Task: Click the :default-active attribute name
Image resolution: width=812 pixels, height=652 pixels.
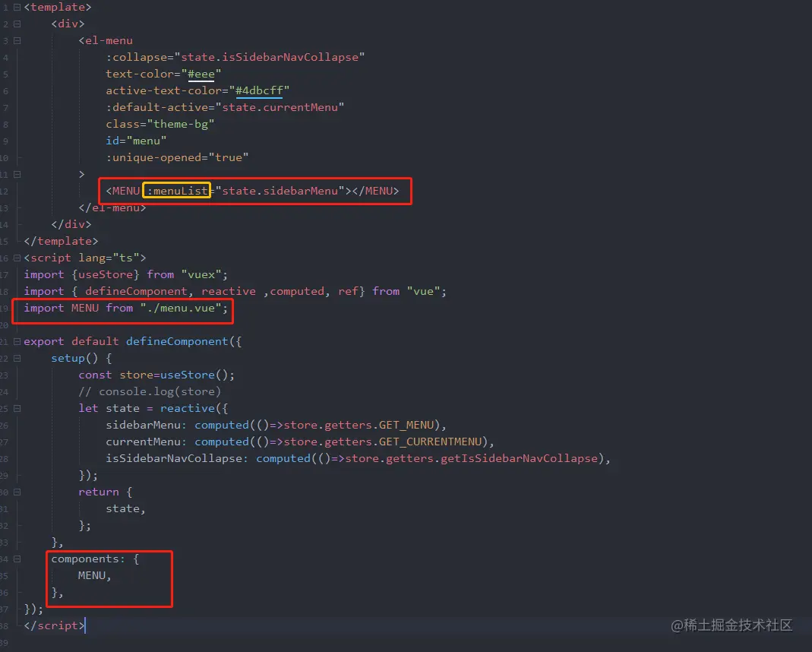Action: [157, 107]
